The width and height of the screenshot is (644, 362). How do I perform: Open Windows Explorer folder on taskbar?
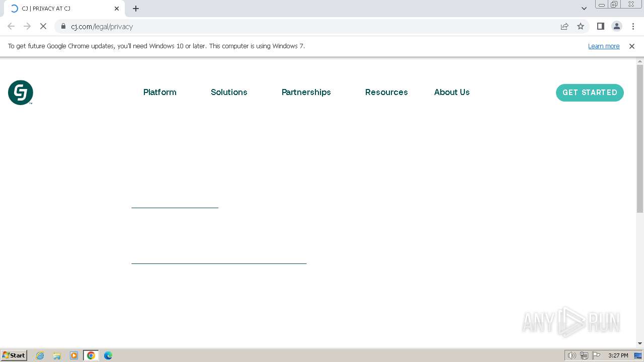(57, 355)
